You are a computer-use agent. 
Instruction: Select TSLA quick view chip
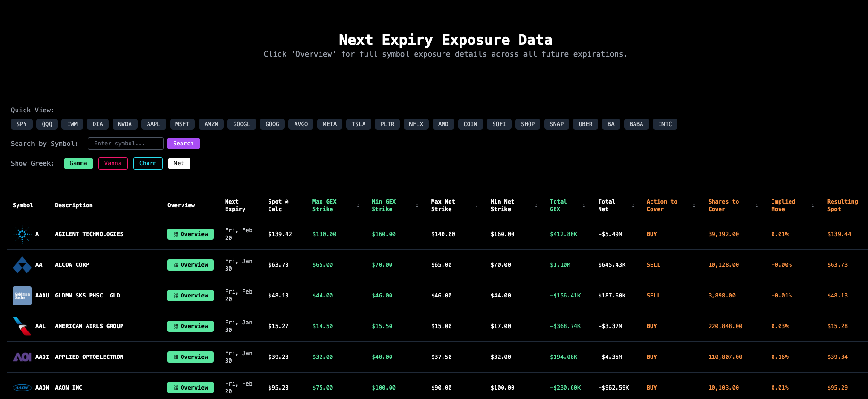(358, 124)
